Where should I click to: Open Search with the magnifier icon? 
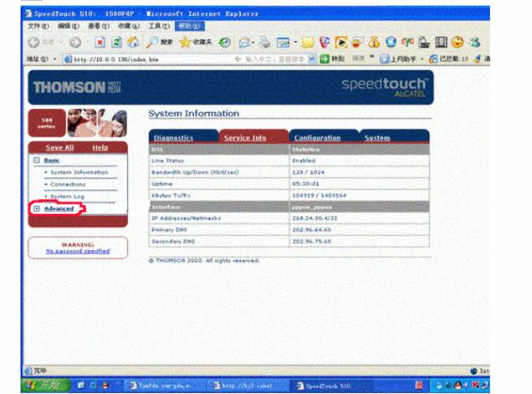(151, 42)
